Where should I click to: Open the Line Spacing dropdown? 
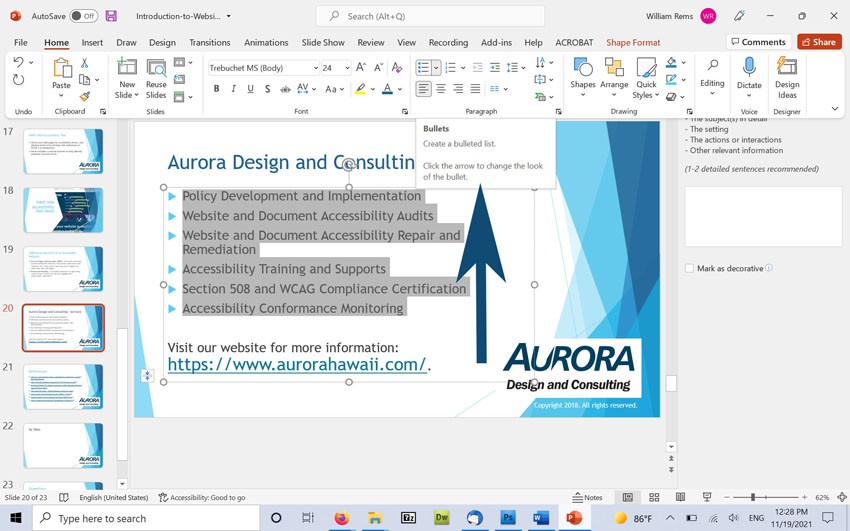pos(516,68)
